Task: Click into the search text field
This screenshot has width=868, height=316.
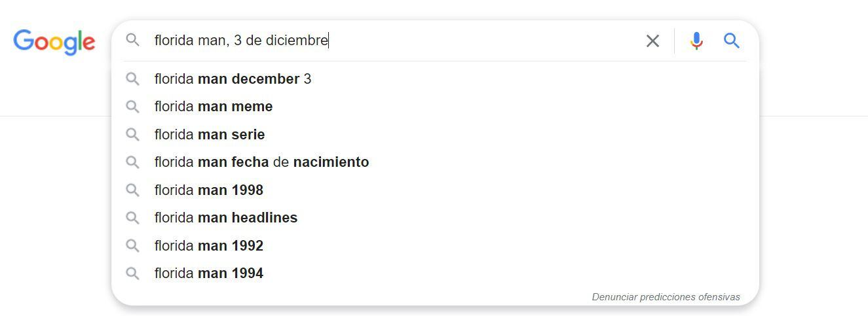Action: 393,41
